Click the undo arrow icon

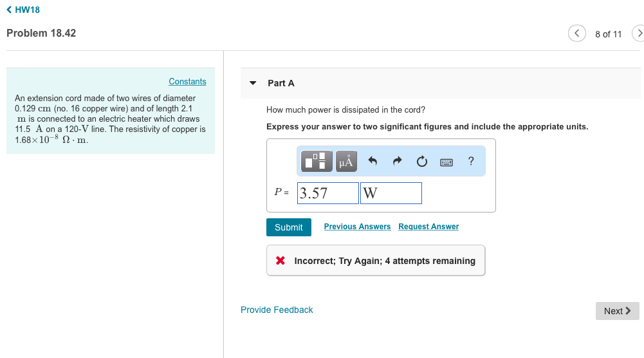(373, 162)
